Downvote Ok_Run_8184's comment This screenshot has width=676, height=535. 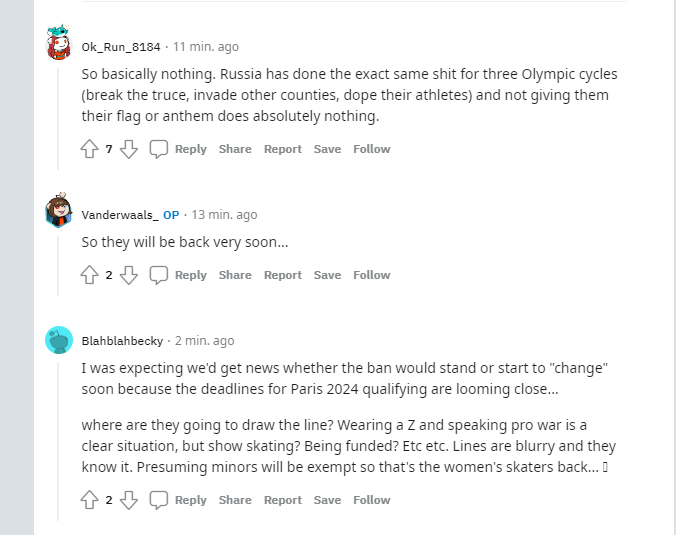point(128,149)
